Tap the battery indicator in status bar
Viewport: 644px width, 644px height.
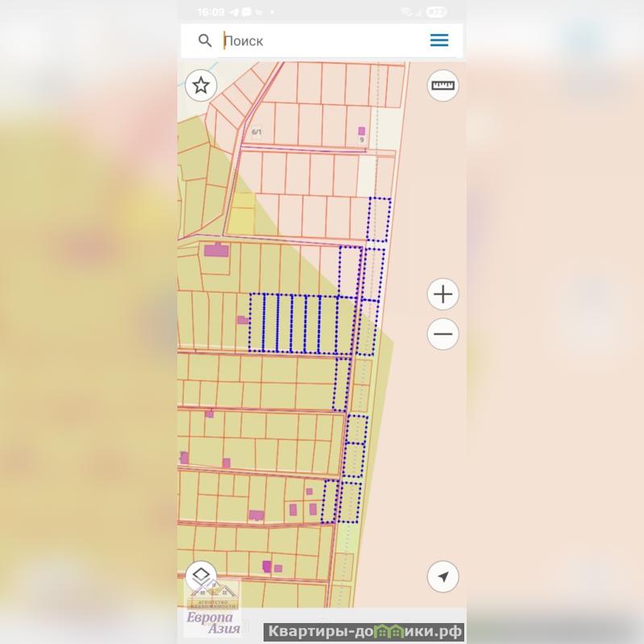point(436,13)
